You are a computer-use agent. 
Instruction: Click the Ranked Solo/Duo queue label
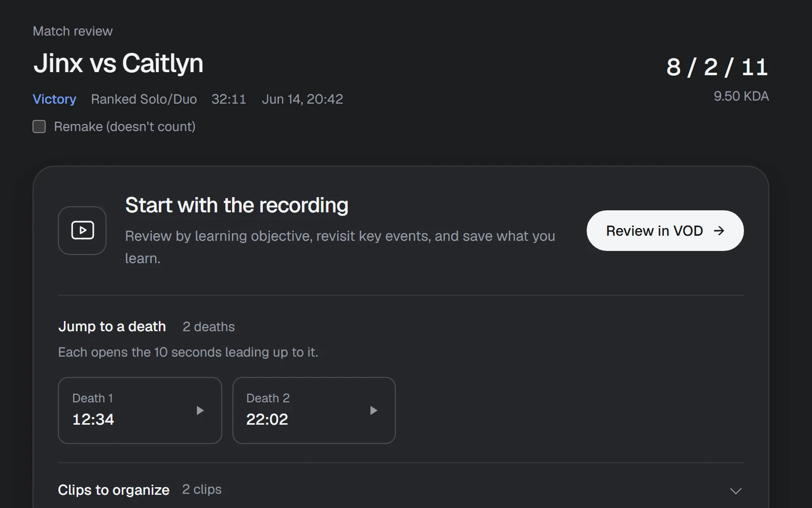[144, 99]
